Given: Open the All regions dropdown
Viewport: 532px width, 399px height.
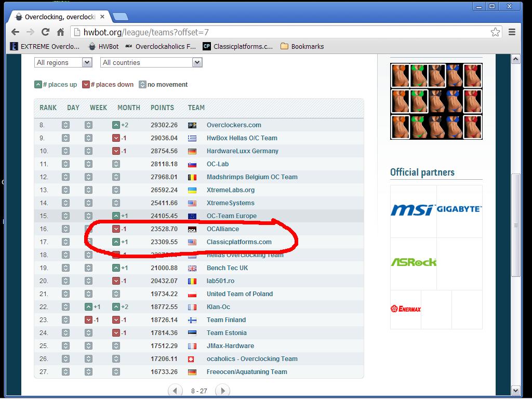Looking at the screenshot, I should [64, 62].
